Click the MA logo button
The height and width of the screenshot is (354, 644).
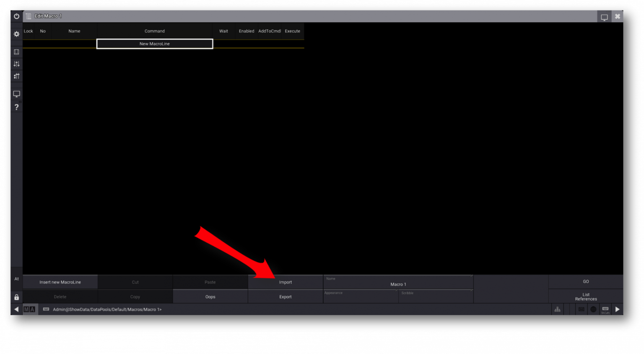click(29, 310)
